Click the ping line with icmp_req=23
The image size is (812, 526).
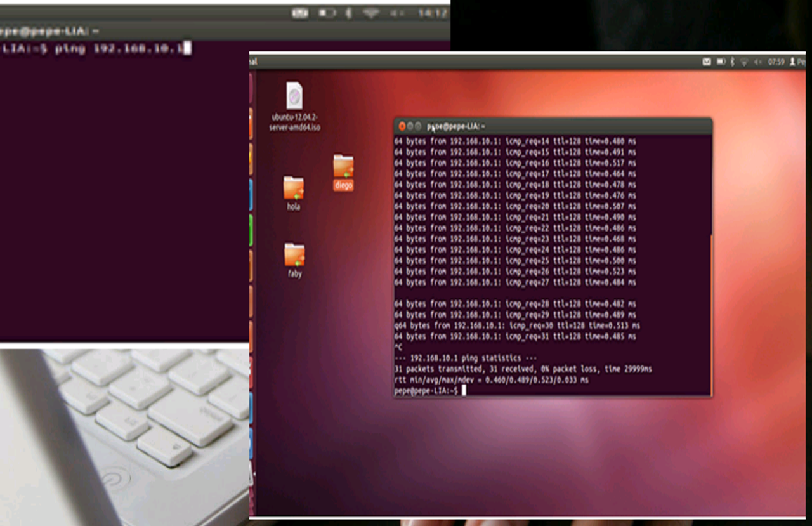click(x=515, y=239)
